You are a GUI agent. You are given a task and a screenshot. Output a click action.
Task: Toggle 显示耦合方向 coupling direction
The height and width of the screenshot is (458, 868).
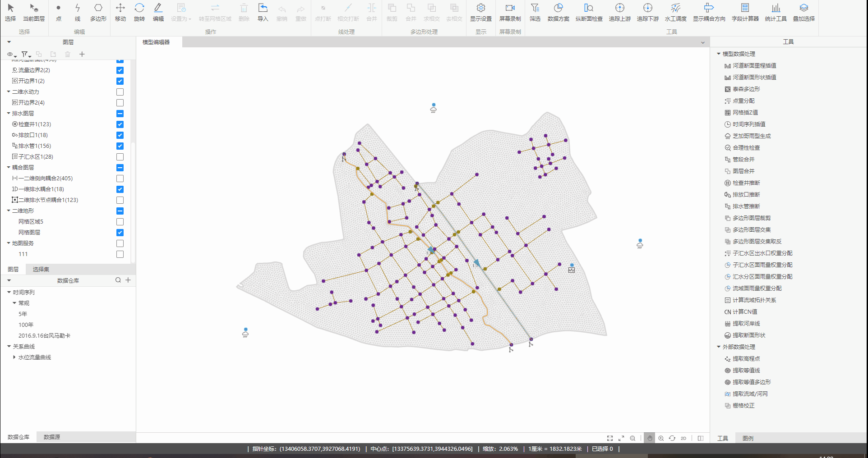coord(709,13)
